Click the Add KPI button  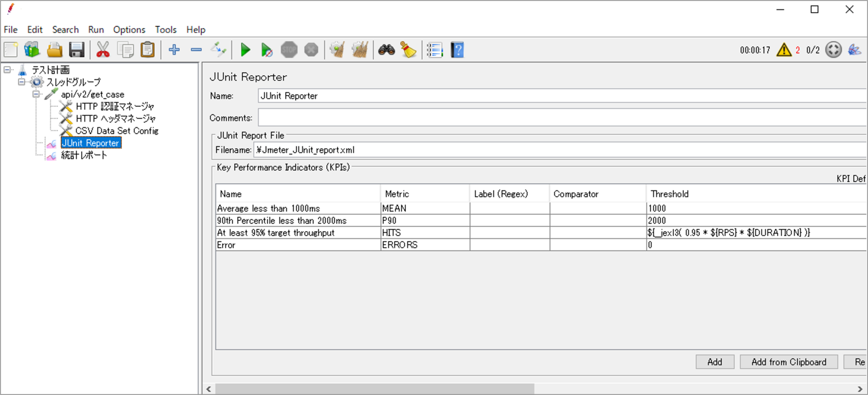[715, 362]
